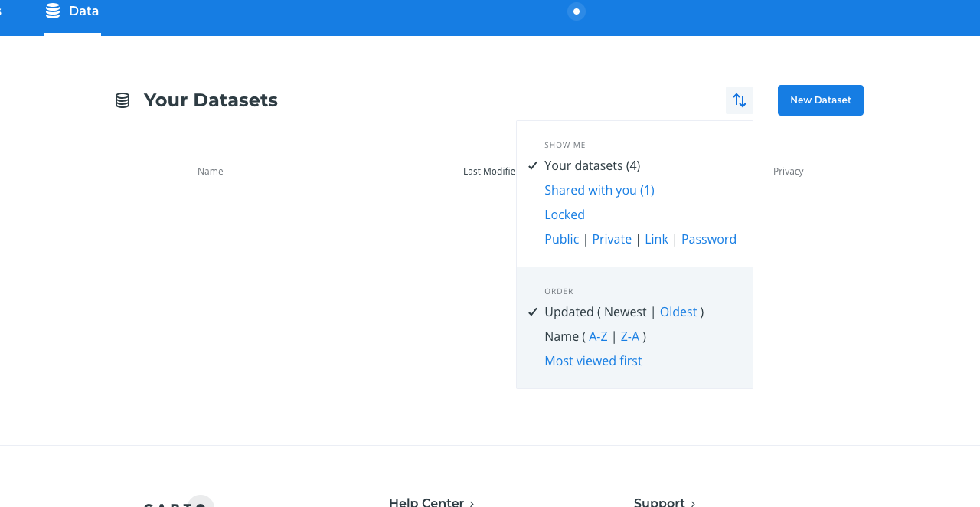Show datasets Shared with you (1)
The image size is (980, 507).
click(x=599, y=190)
